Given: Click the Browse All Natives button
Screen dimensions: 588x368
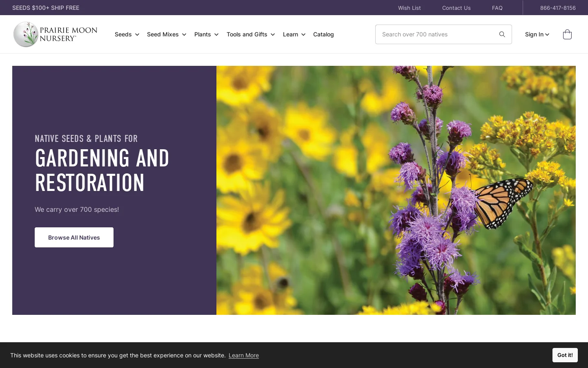Looking at the screenshot, I should pyautogui.click(x=74, y=237).
